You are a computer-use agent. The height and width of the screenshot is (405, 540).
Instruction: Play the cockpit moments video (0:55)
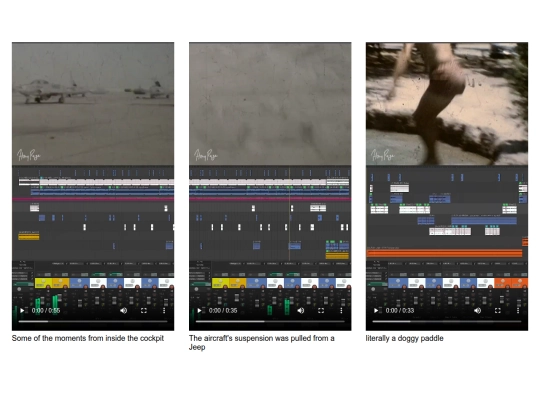coord(22,311)
